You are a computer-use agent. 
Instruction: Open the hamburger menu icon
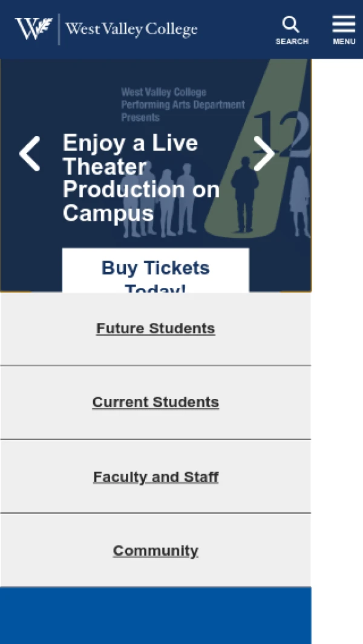point(344,24)
